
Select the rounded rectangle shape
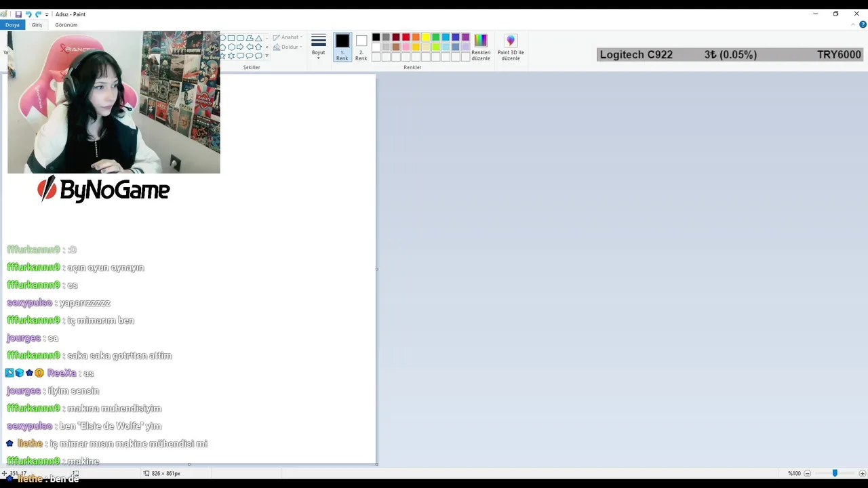click(240, 38)
